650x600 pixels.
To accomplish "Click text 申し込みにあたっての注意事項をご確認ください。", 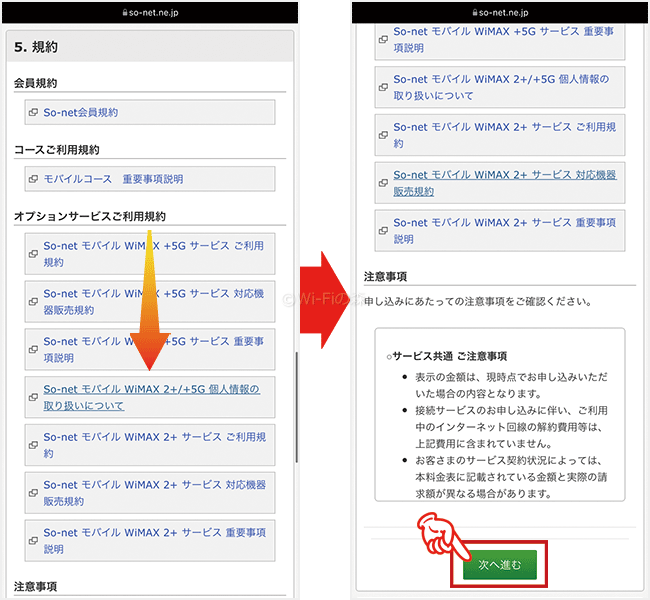I will click(x=478, y=301).
